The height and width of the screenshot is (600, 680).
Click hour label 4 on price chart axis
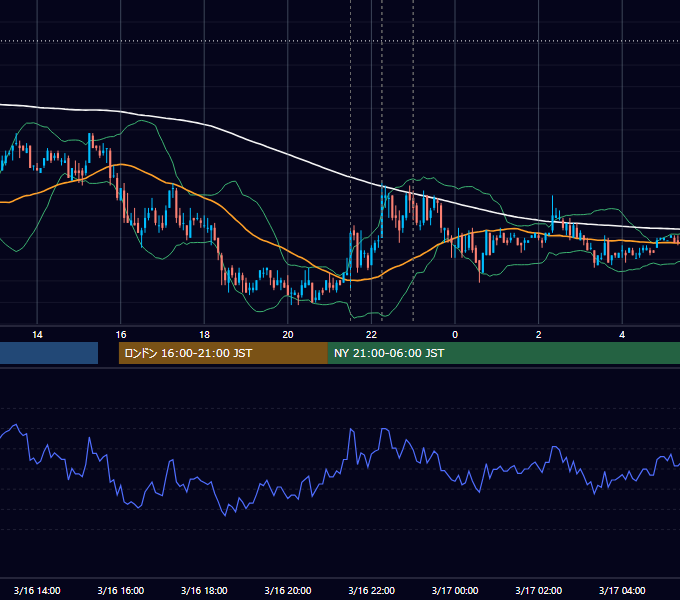pos(622,335)
